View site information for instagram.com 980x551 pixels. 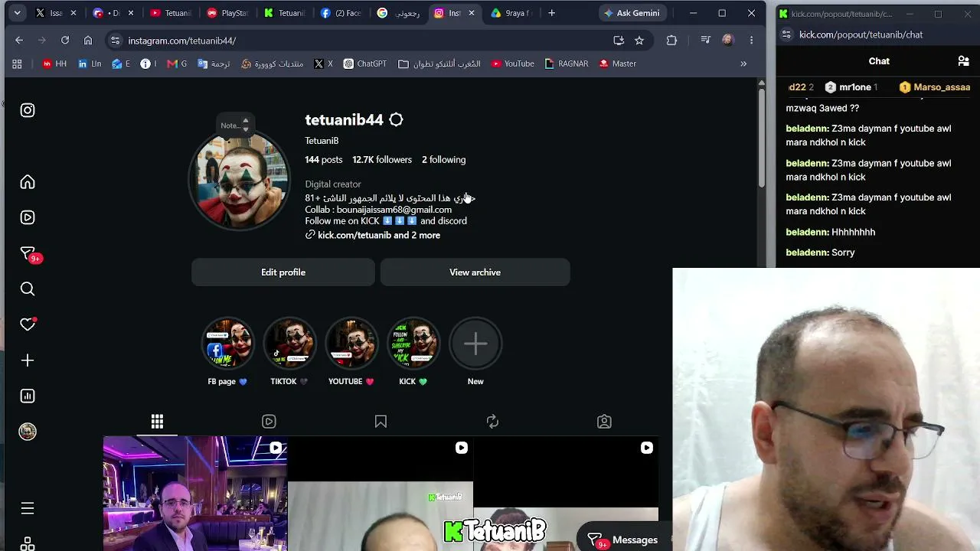(x=115, y=41)
